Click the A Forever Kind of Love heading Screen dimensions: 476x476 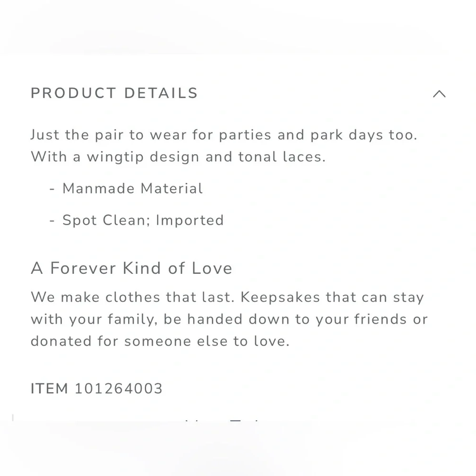pos(131,268)
